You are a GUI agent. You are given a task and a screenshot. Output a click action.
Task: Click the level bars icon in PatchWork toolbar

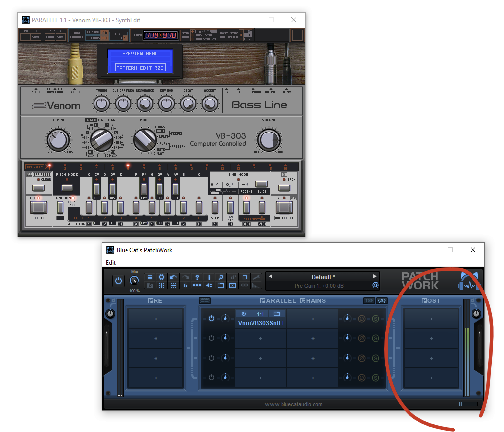click(256, 285)
